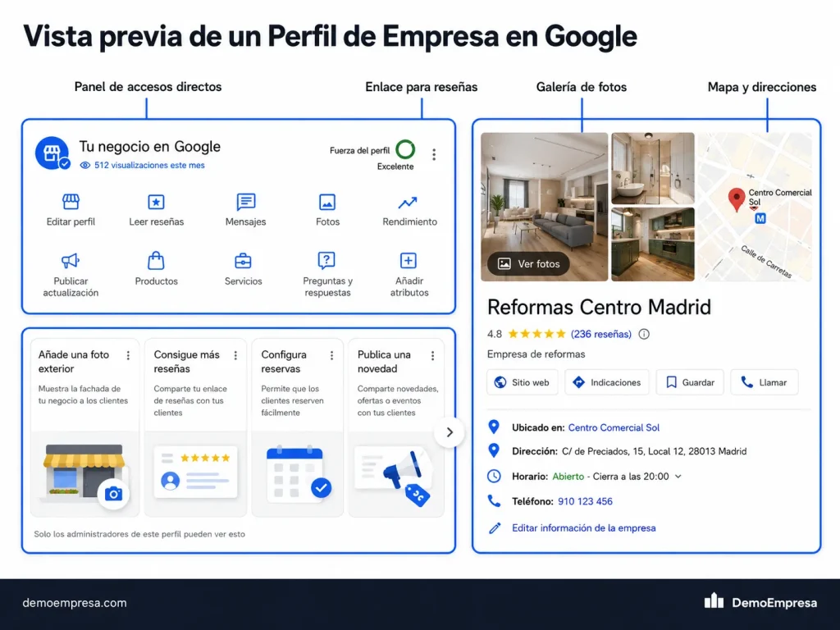Click 512 visualizaciones este mes link
This screenshot has height=630, width=840.
pyautogui.click(x=149, y=165)
